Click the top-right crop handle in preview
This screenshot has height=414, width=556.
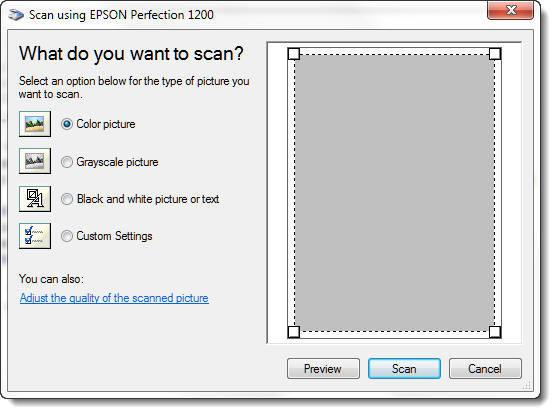click(x=495, y=54)
